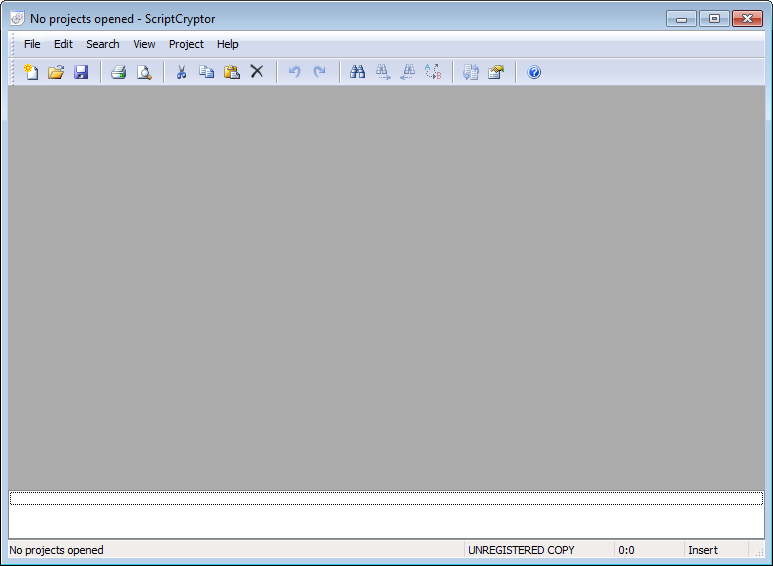The width and height of the screenshot is (773, 566).
Task: Undo last action arrow icon
Action: (x=294, y=72)
